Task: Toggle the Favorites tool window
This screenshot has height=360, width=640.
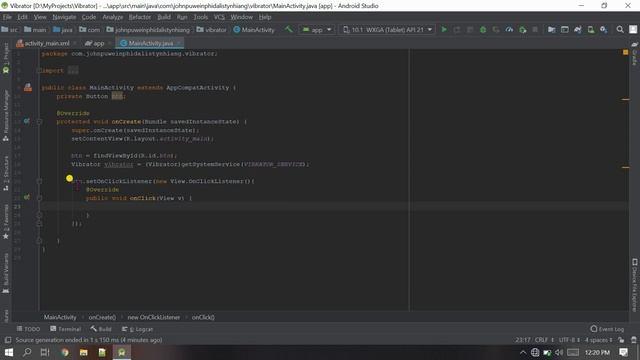Action: [6, 222]
